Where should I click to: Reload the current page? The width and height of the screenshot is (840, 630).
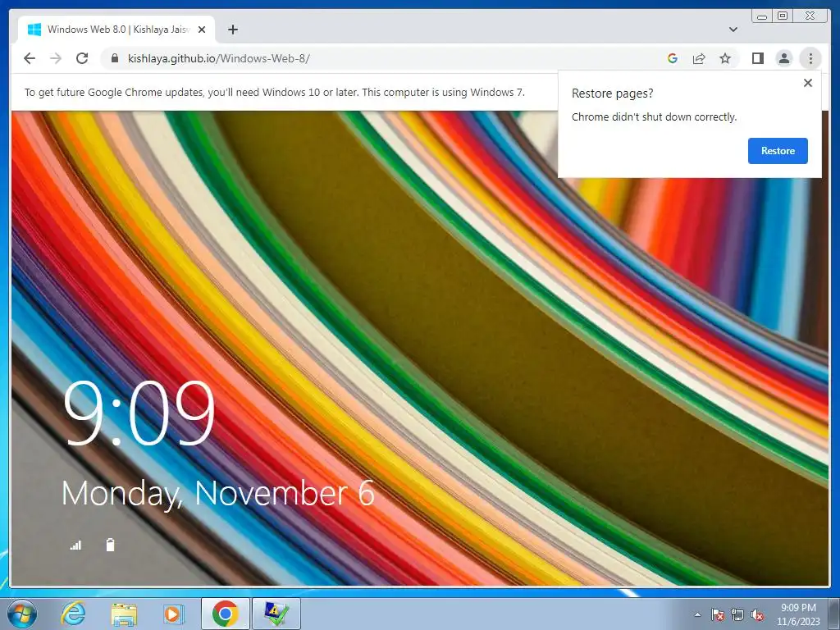82,58
